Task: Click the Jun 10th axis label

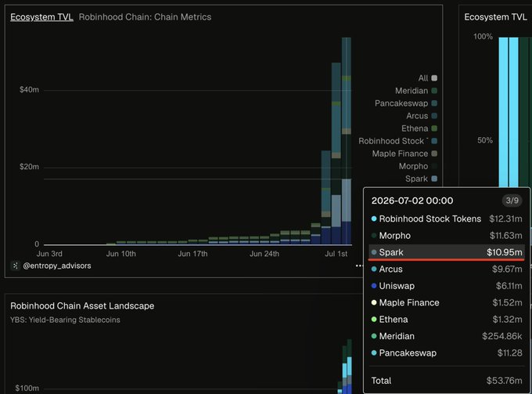Action: coord(121,254)
